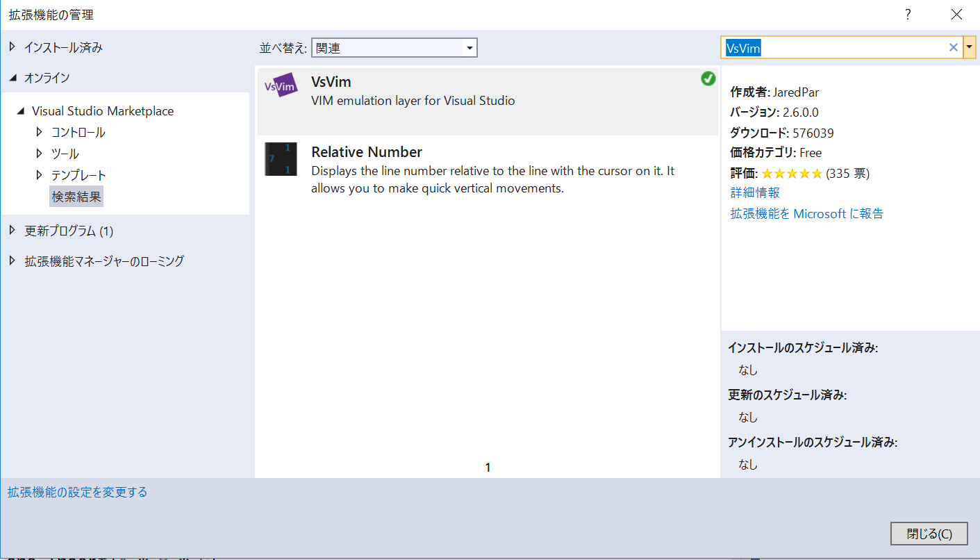Select Visual Studio Marketplace in the sidebar
This screenshot has height=560, width=980.
coord(103,110)
